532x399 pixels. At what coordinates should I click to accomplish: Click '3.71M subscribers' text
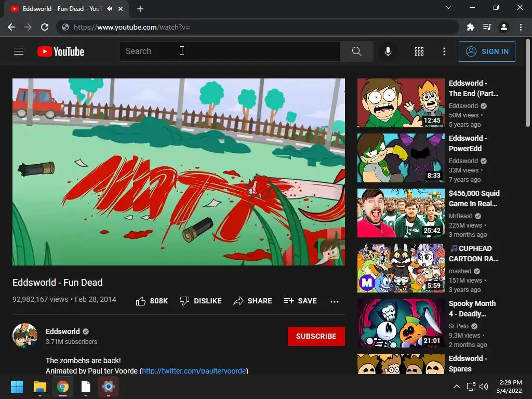click(x=71, y=342)
